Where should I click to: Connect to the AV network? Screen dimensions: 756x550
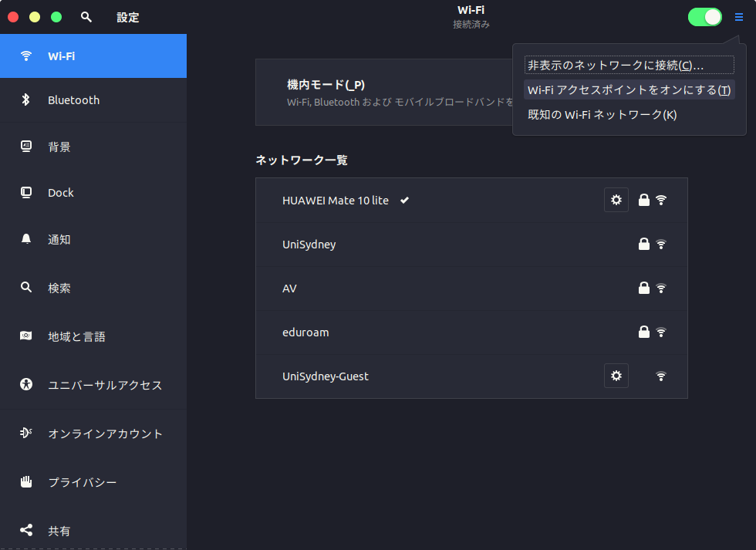click(x=471, y=288)
